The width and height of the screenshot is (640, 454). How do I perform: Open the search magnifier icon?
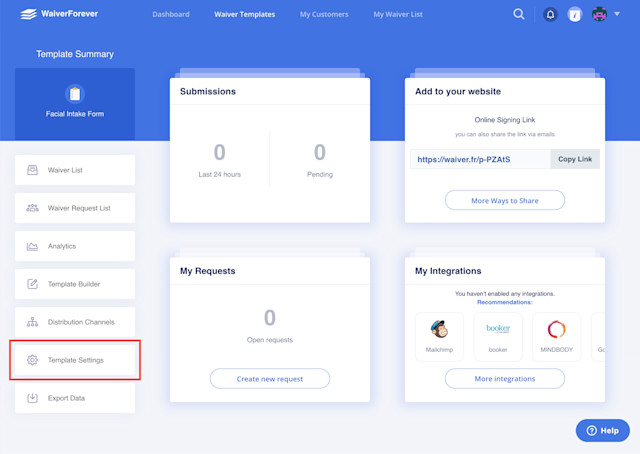click(519, 14)
